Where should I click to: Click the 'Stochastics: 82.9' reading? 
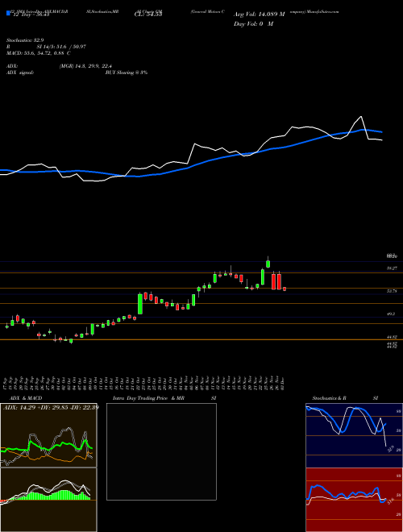[25, 40]
